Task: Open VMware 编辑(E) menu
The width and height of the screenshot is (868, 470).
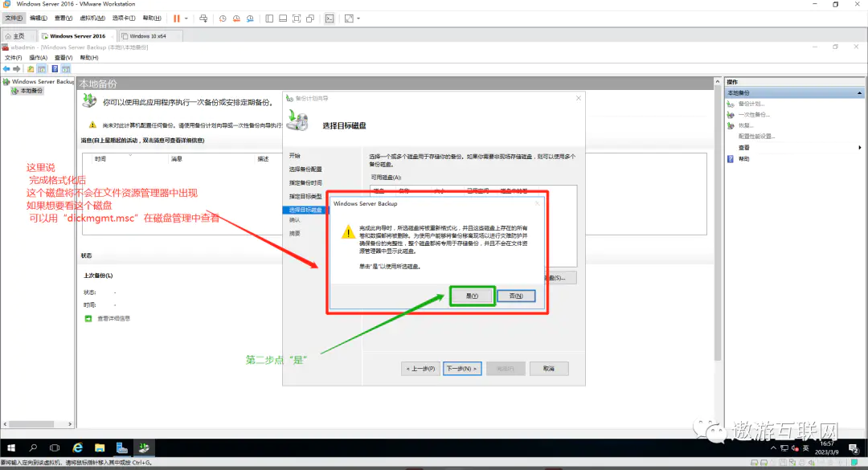Action: (39, 18)
